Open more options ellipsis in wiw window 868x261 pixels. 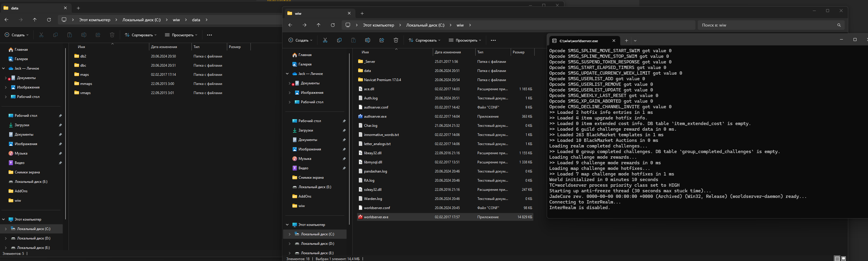tap(493, 40)
